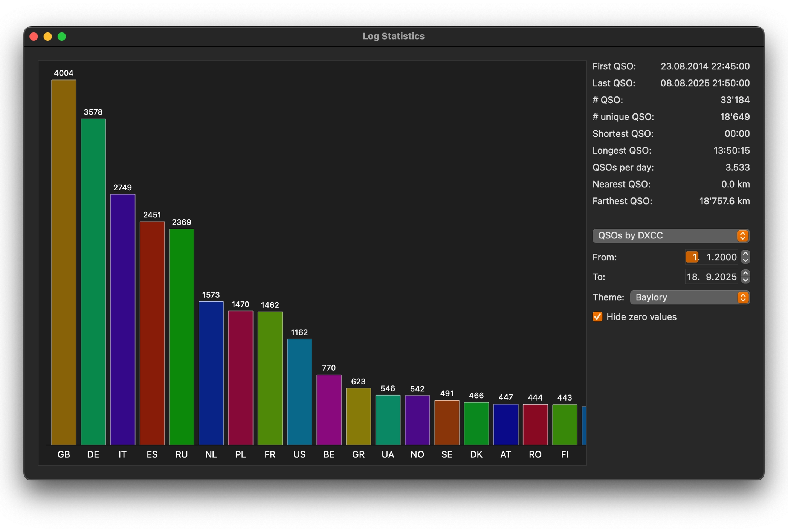
Task: Click the Last QSO date value 08.08.2025 21:50:00
Action: 705,83
